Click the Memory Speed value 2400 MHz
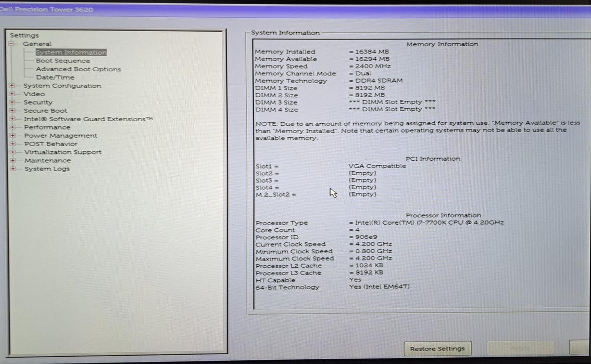The height and width of the screenshot is (364, 591). [x=370, y=66]
